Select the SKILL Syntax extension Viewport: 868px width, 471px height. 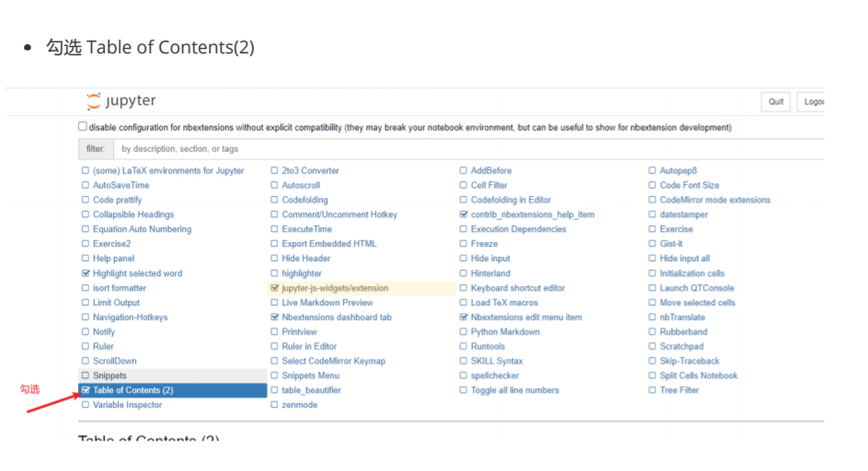tap(497, 361)
